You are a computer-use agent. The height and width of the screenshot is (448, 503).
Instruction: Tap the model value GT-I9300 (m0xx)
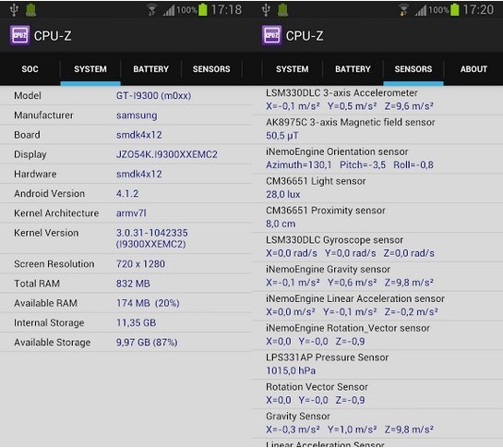[x=153, y=96]
